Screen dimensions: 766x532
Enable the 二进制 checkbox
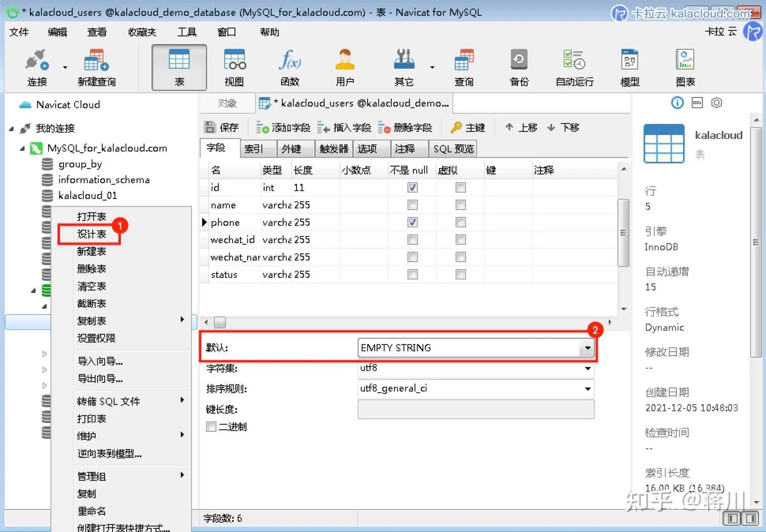(x=211, y=427)
